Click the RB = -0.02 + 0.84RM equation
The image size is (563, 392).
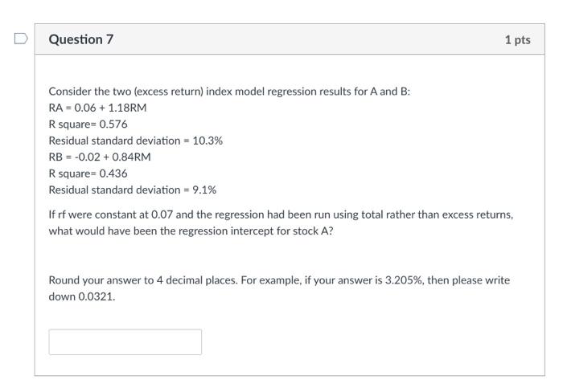[x=99, y=157]
